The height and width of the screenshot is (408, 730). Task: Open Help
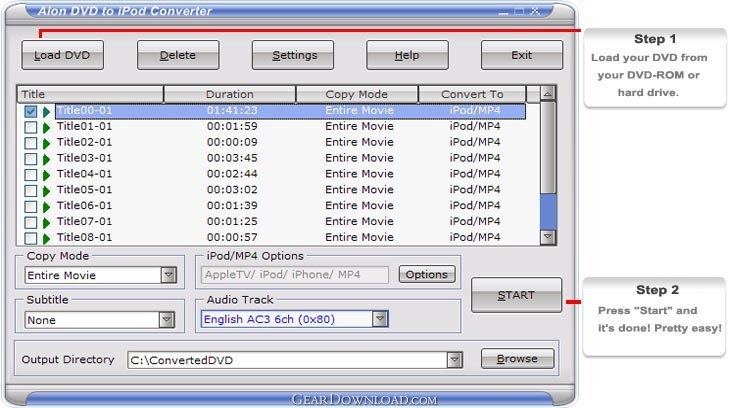pos(407,55)
